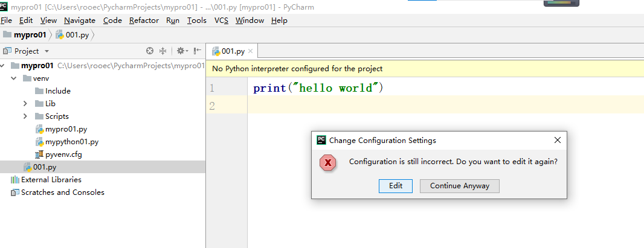Click the print("hello world") code line
Image resolution: width=644 pixels, height=248 pixels.
pos(318,88)
